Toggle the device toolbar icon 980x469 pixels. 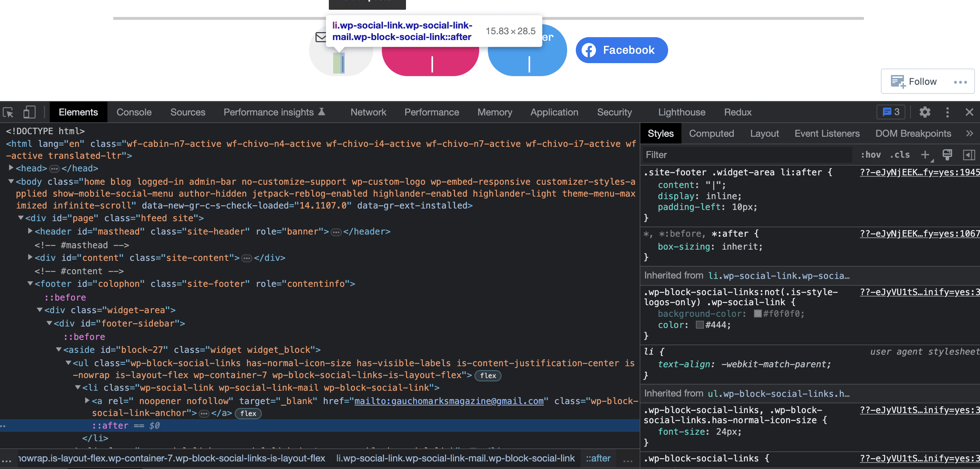tap(29, 112)
